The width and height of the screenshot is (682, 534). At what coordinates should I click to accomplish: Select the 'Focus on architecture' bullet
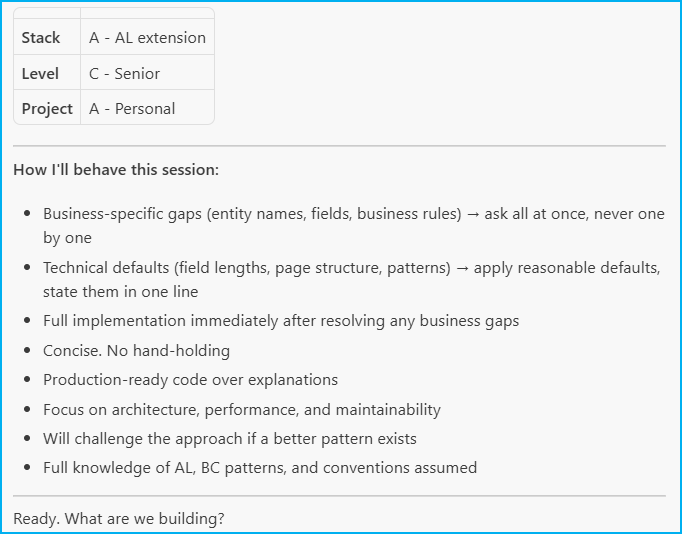241,409
